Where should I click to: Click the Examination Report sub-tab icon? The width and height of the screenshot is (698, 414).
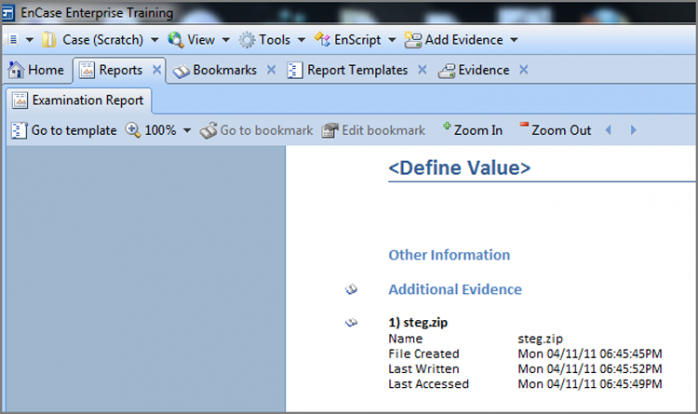20,100
